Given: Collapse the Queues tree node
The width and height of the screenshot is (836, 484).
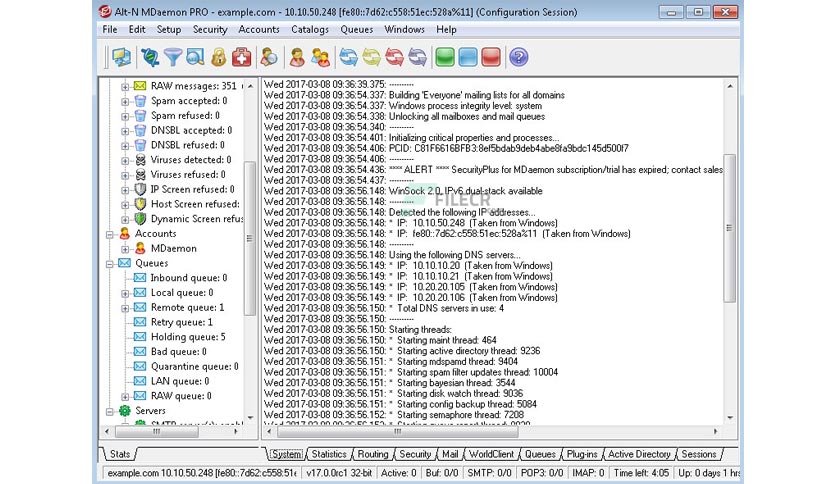Looking at the screenshot, I should (x=110, y=263).
